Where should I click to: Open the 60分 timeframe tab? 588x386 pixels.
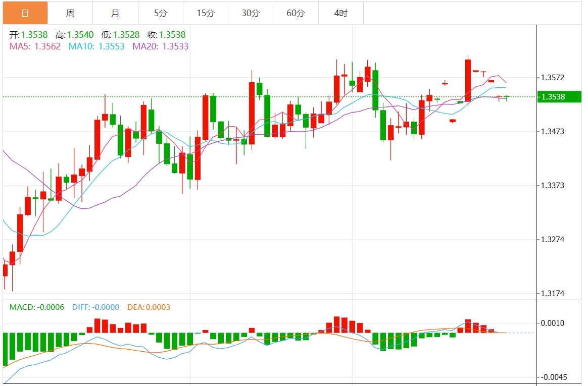pos(296,13)
